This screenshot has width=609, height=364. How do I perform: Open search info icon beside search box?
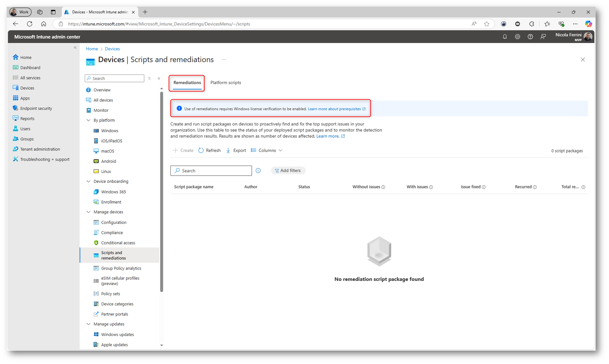click(x=258, y=171)
